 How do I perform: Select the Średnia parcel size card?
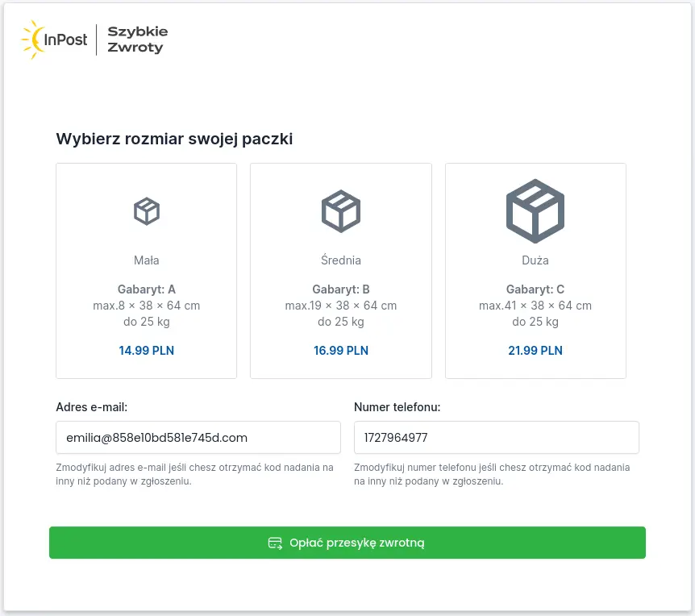pos(341,271)
